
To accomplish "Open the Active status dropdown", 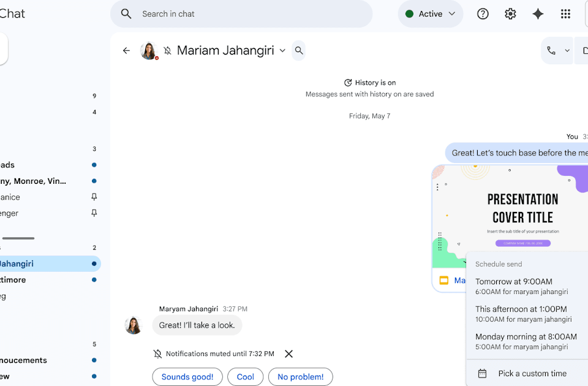I will (x=431, y=14).
